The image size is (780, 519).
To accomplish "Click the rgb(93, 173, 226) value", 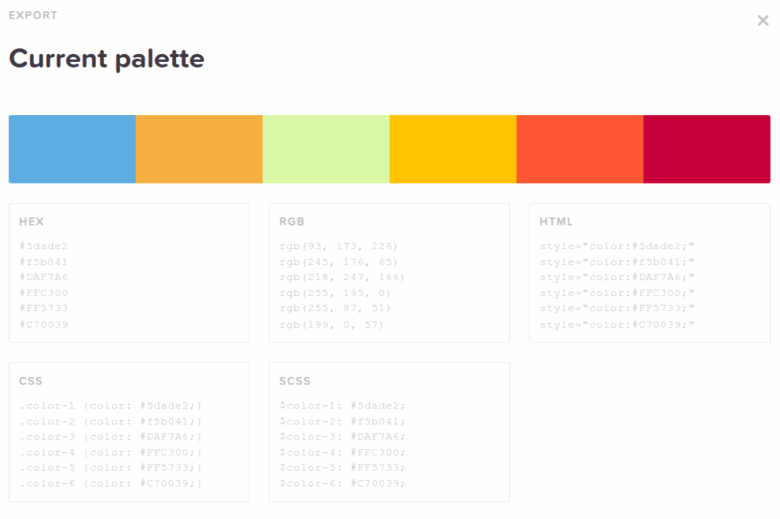I will pos(339,245).
